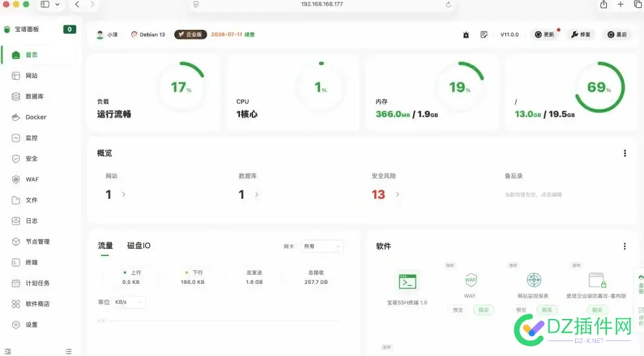Click 购买 under WAF software

pos(483,310)
